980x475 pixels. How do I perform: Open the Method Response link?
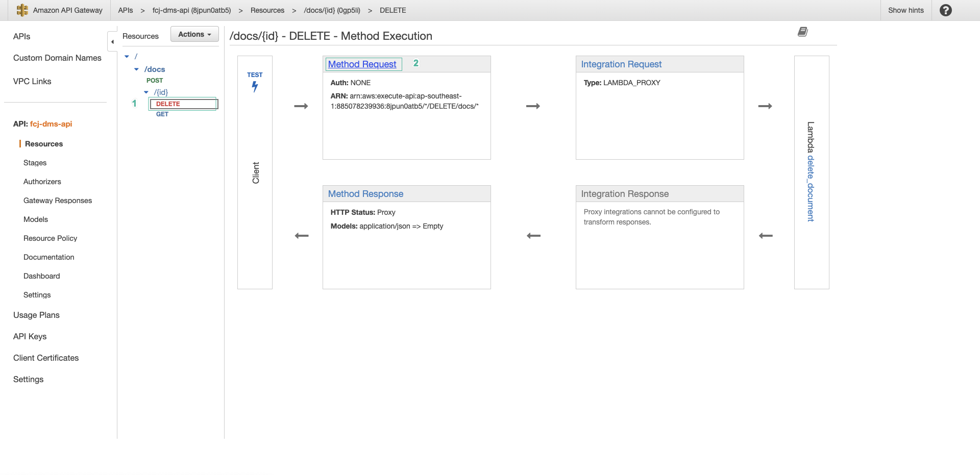(x=365, y=194)
